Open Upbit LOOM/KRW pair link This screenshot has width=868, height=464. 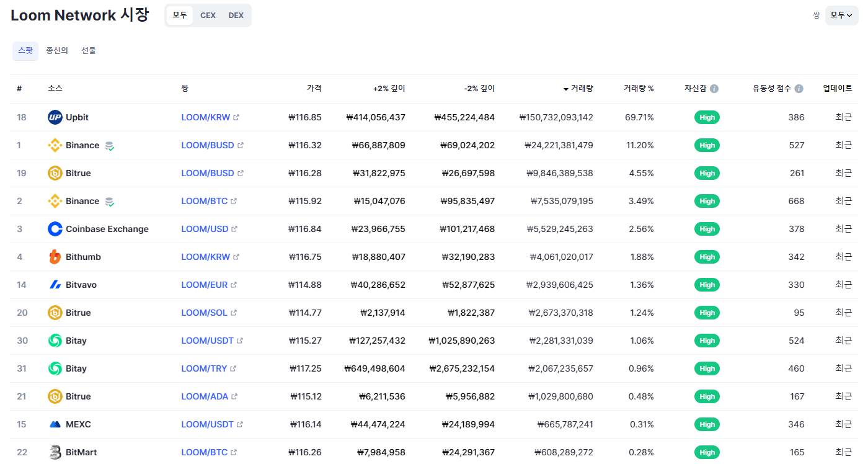(x=205, y=117)
